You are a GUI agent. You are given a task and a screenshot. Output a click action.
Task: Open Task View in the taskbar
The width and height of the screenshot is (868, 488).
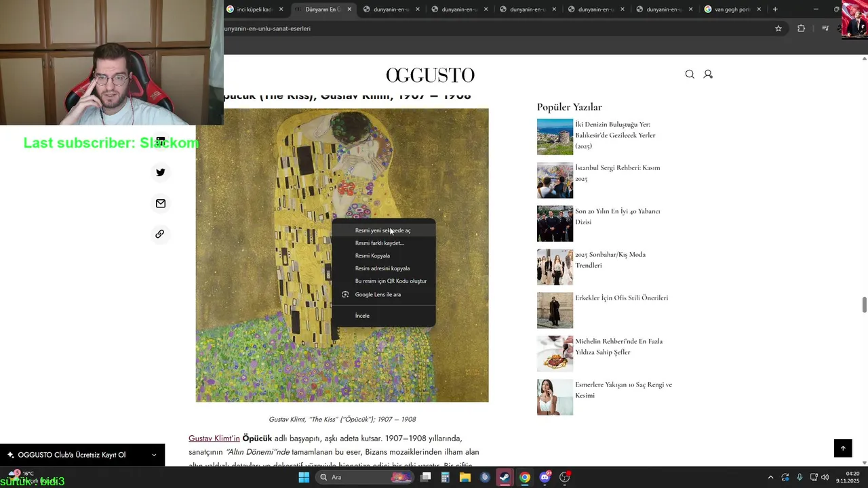point(426,477)
